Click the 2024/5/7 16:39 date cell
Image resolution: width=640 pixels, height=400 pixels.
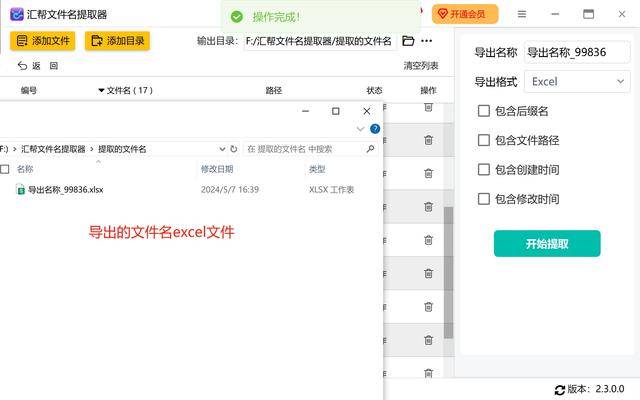[230, 190]
